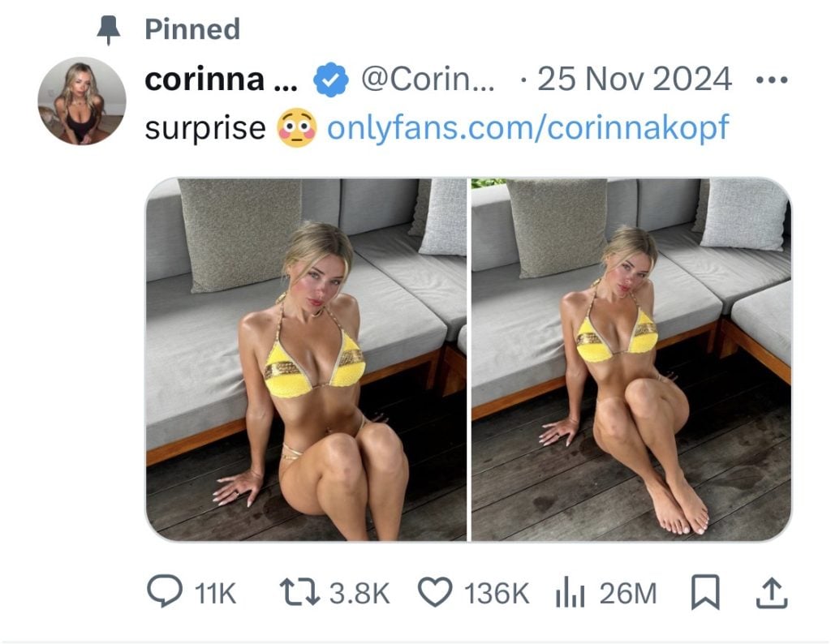
Task: Click the 136K likes count
Action: (x=495, y=594)
